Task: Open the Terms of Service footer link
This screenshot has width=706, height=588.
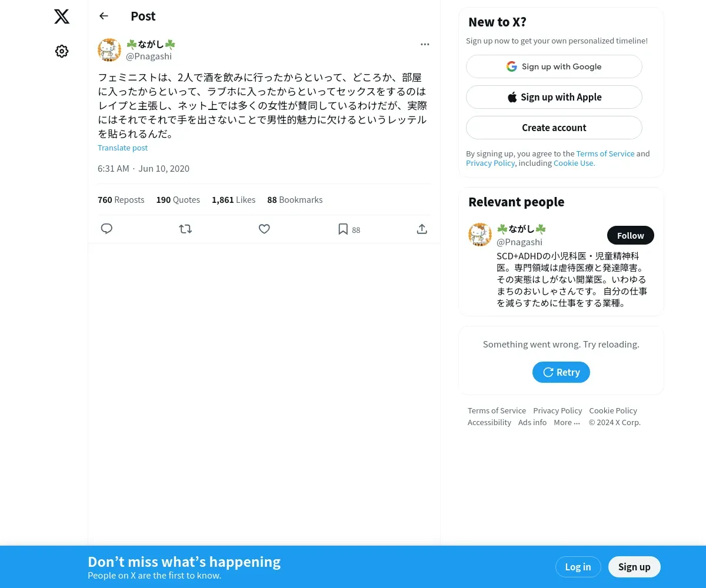Action: (497, 410)
